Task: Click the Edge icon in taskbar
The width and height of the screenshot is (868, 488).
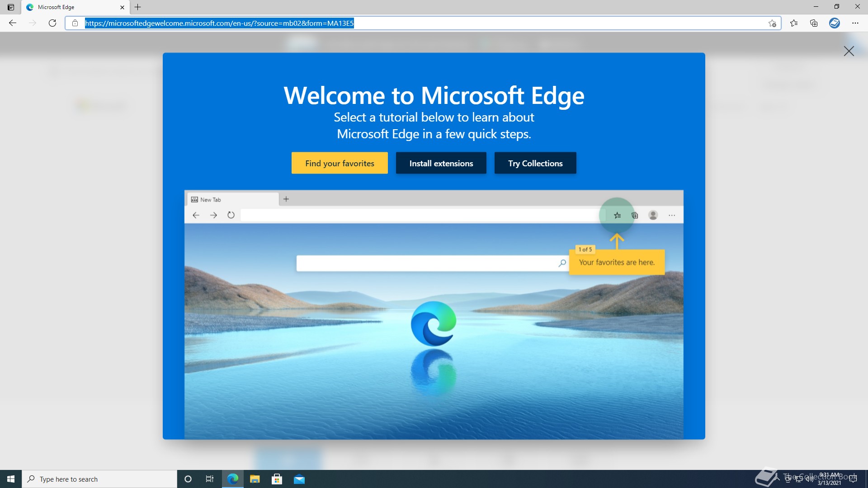Action: [233, 479]
